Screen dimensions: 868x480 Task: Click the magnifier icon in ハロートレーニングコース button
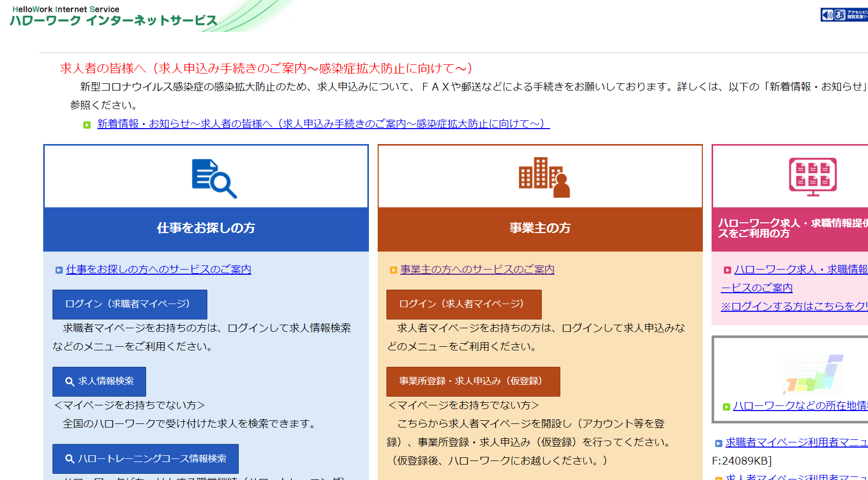pos(70,459)
